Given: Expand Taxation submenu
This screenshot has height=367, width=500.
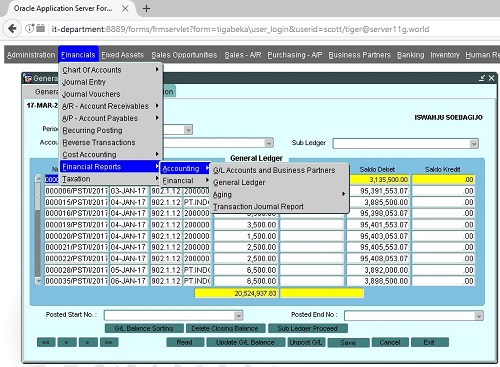Looking at the screenshot, I should 111,179.
